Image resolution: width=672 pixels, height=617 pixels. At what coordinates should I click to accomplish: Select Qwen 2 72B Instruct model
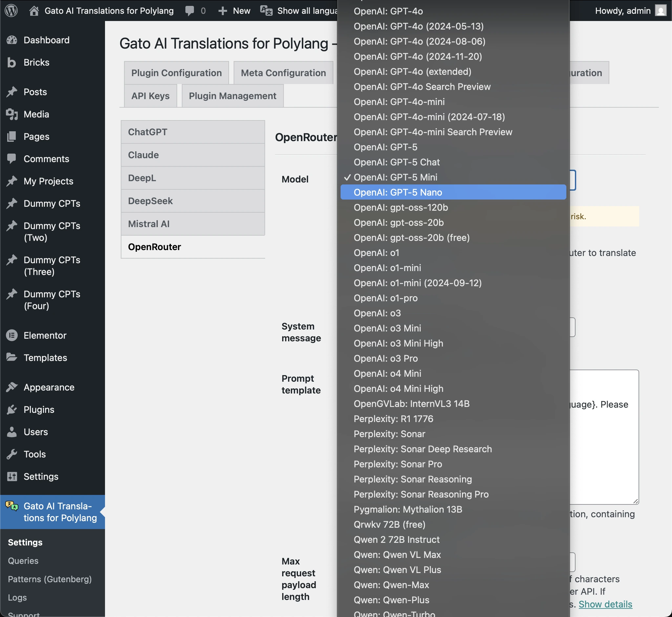pyautogui.click(x=397, y=540)
